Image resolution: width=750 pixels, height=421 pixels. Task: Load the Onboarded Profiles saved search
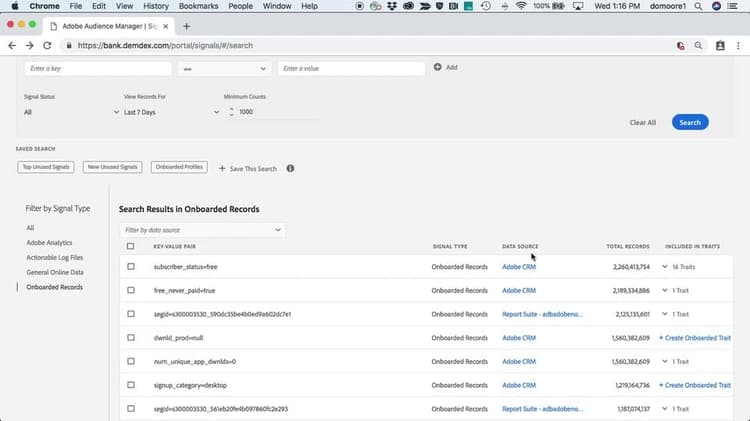pos(179,167)
